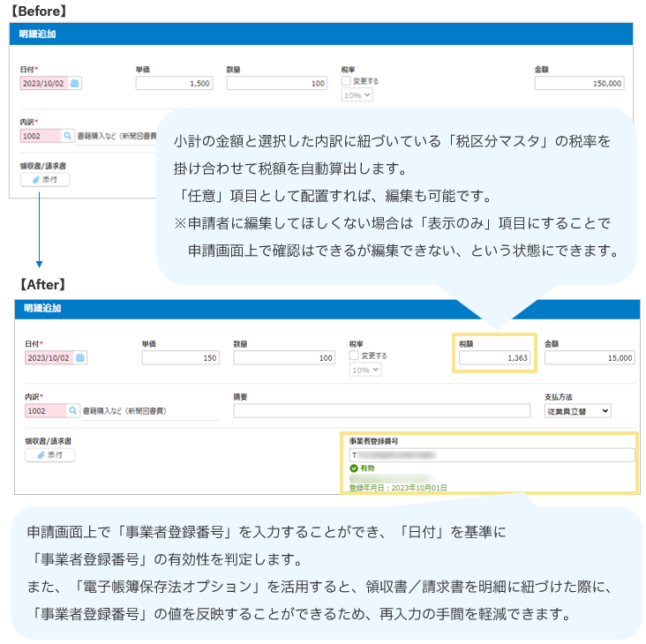Open the 10% tax rate dropdown in Before form
The image size is (646, 644).
357,94
